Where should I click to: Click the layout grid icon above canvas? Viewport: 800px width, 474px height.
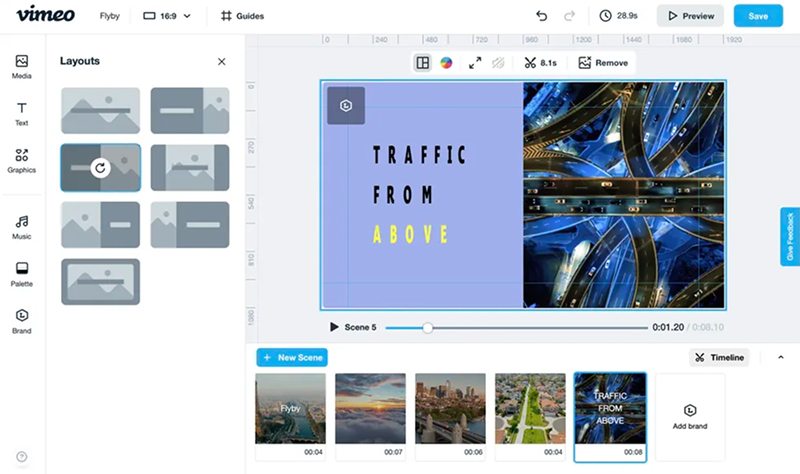pos(423,63)
